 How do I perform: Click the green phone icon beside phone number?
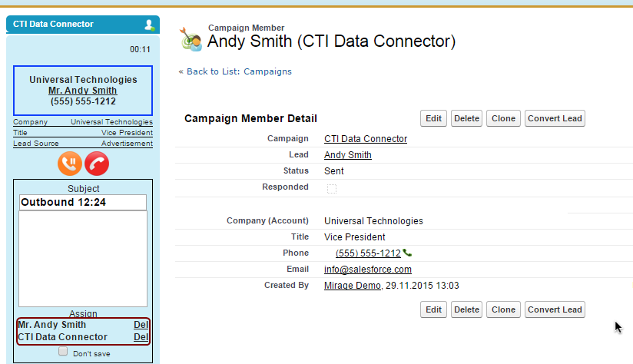(407, 253)
